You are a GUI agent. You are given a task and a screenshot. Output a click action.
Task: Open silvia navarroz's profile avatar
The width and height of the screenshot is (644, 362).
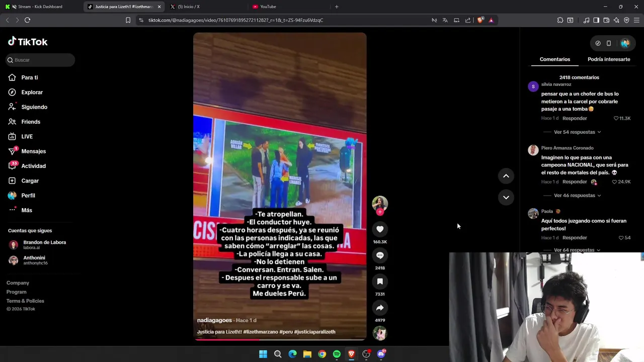click(x=533, y=86)
